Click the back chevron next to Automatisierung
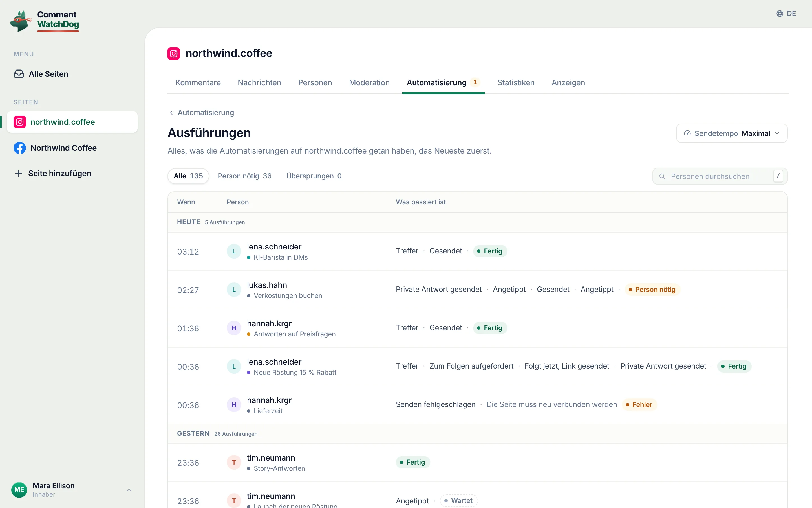Screen dimensions: 812x508 coord(171,113)
